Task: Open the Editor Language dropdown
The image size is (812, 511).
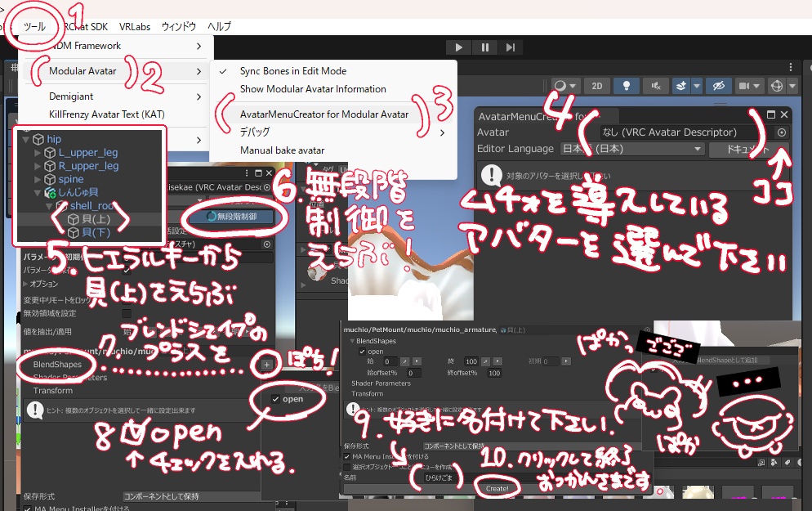Action: pos(632,149)
